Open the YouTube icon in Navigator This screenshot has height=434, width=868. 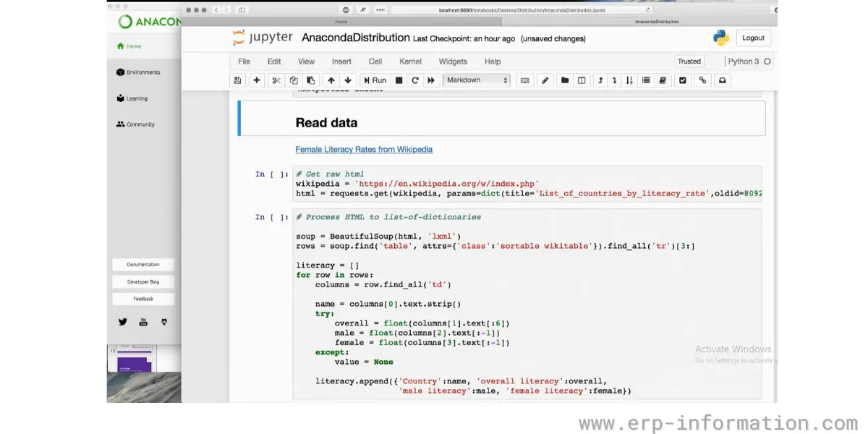coord(143,322)
